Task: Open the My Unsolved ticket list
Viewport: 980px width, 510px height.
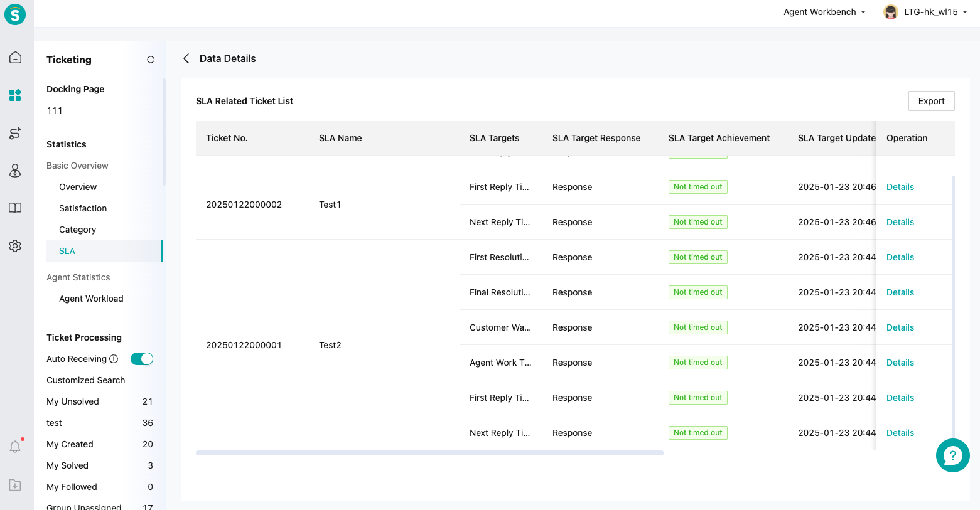Action: (x=100, y=401)
